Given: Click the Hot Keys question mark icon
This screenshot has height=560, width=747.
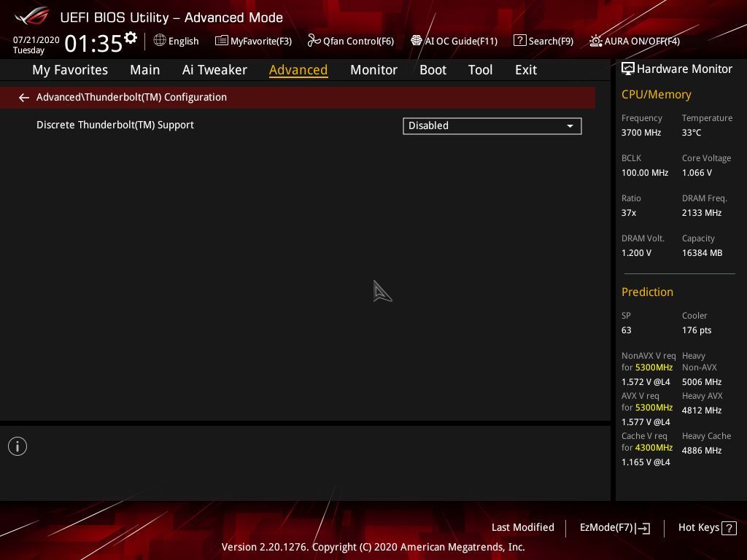Looking at the screenshot, I should click(x=729, y=528).
